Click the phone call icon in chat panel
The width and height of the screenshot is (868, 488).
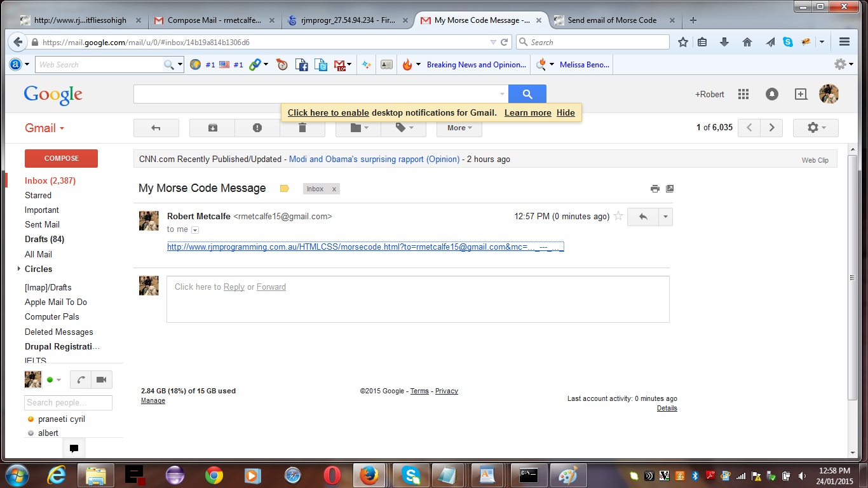81,380
